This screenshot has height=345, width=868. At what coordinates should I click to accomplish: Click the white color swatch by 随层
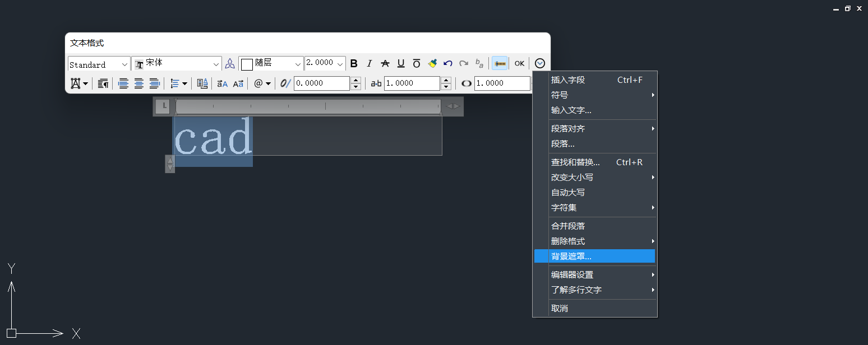(x=247, y=64)
